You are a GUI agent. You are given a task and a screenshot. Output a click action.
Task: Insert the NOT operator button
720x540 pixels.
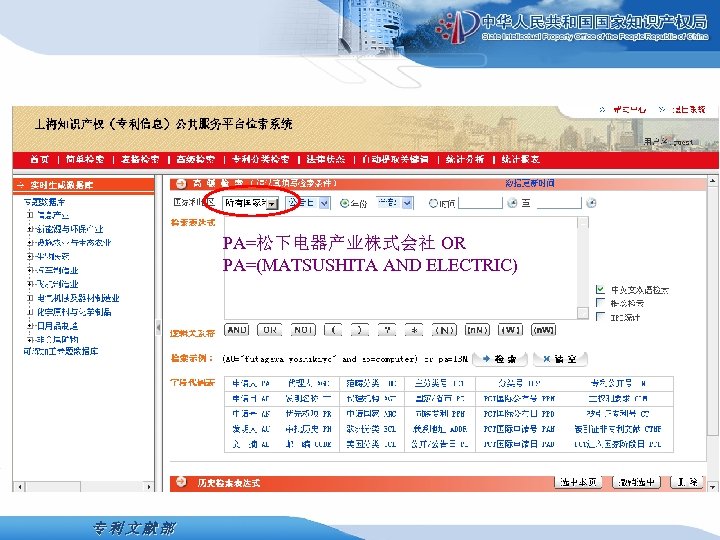[x=303, y=330]
